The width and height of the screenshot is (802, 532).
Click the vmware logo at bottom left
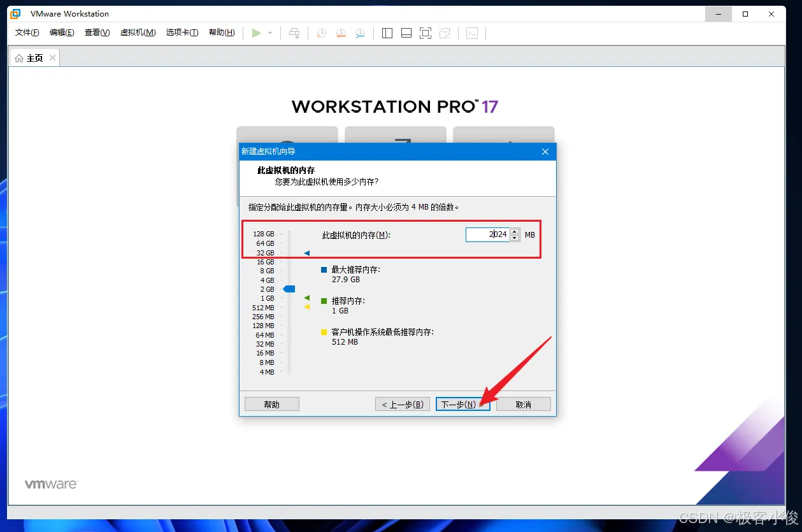point(51,484)
